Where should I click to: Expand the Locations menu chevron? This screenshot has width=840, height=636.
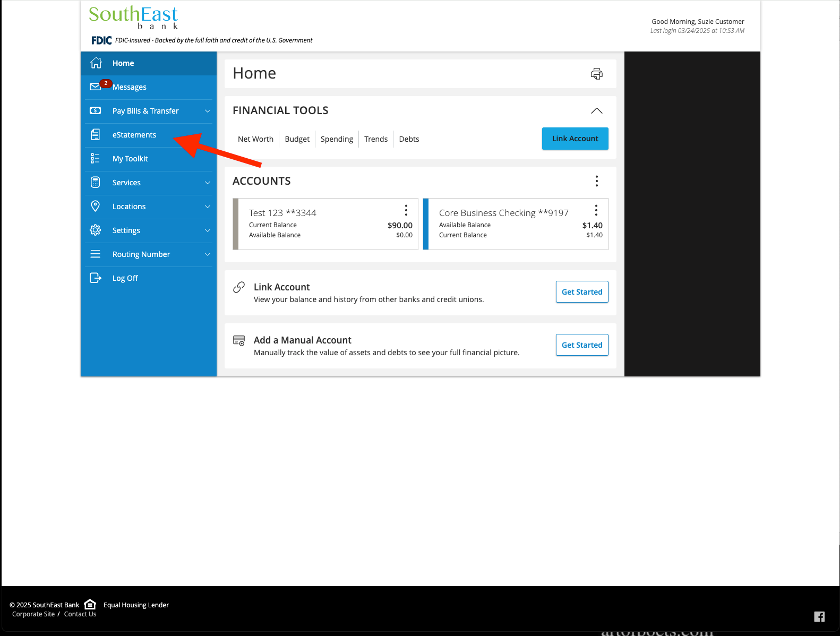tap(208, 207)
